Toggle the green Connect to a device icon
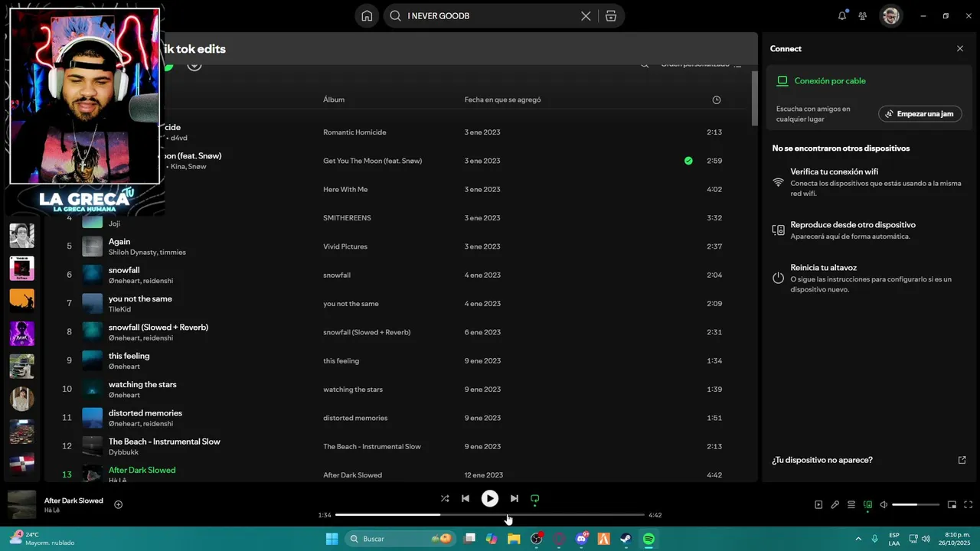Screen dimensions: 980x551 click(x=867, y=504)
